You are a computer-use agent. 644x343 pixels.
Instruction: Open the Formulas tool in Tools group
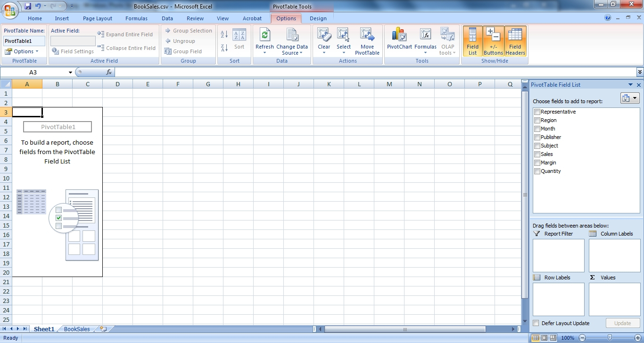tap(425, 40)
